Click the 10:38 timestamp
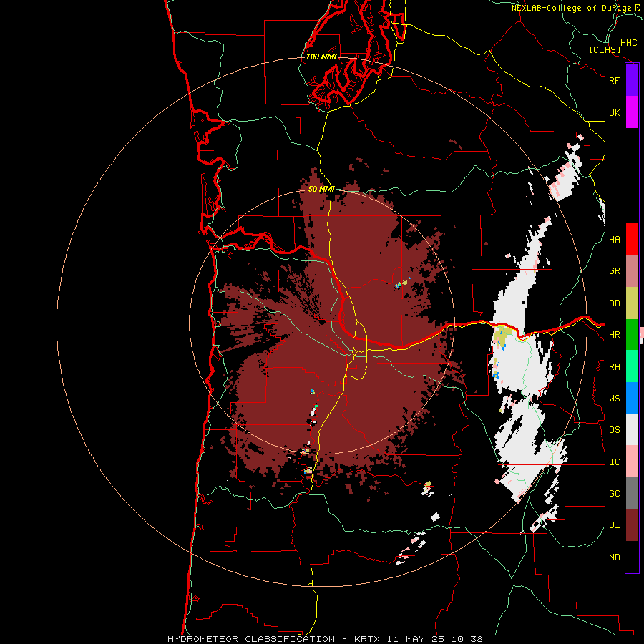Screen dimensions: 644x644 [x=467, y=639]
